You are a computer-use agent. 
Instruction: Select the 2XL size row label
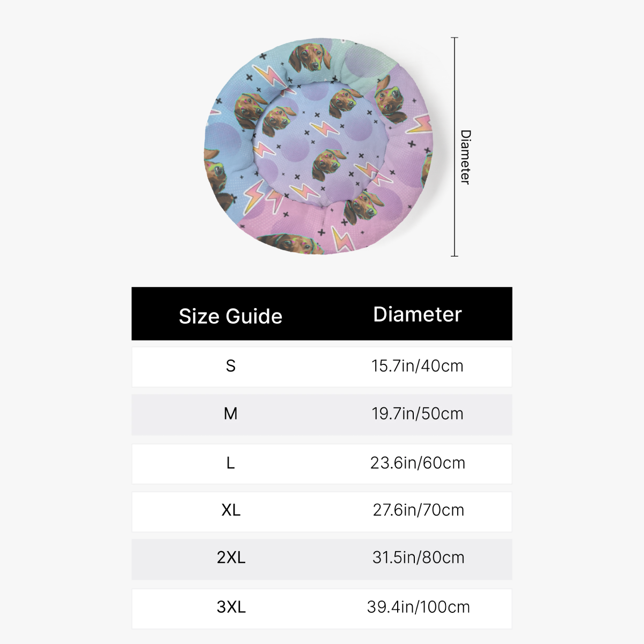(x=231, y=558)
